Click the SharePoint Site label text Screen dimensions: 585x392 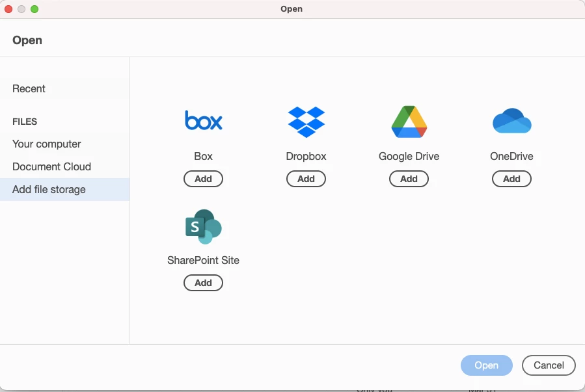(203, 260)
